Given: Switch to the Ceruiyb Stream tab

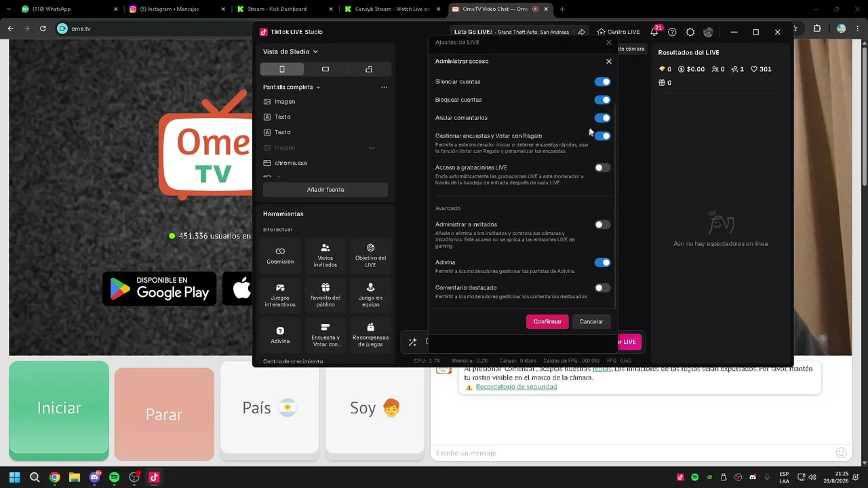Looking at the screenshot, I should point(392,9).
